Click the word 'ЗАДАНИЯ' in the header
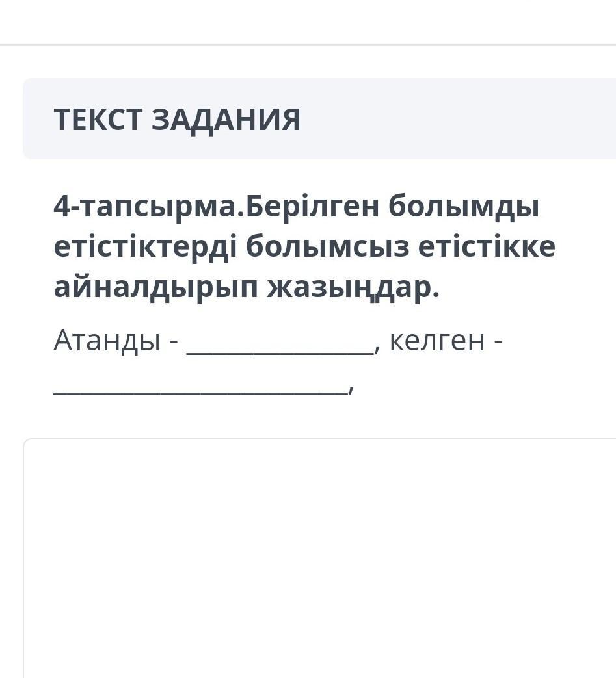Viewport: 616px width, 678px height. tap(225, 120)
